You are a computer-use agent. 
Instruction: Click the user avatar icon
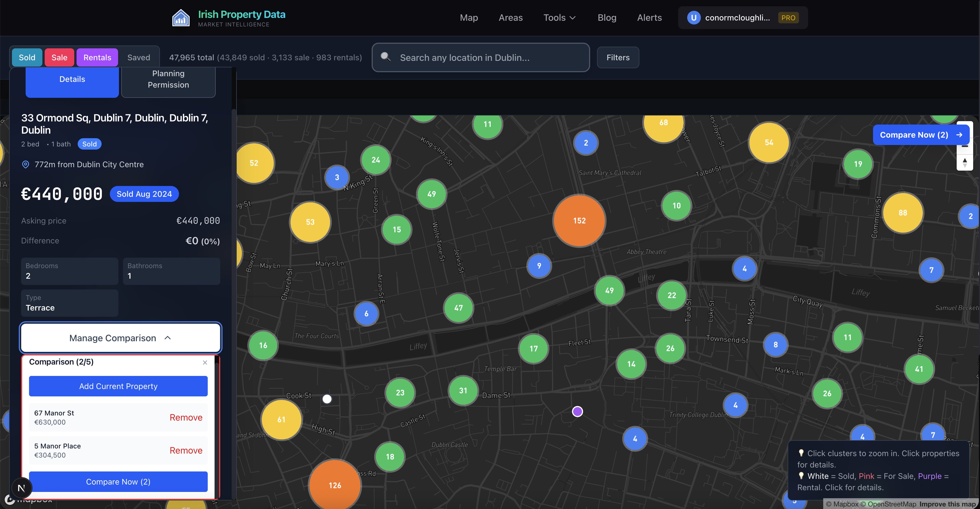pyautogui.click(x=693, y=18)
